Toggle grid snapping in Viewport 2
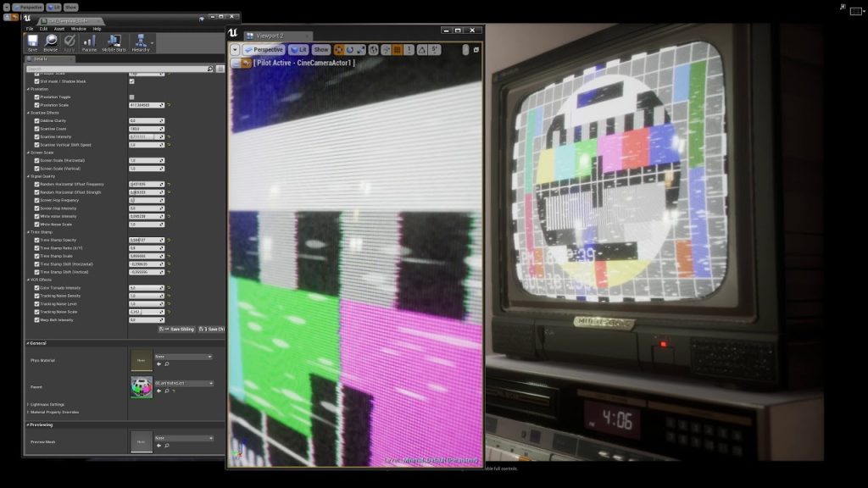Viewport: 868px width, 488px height. coord(397,50)
